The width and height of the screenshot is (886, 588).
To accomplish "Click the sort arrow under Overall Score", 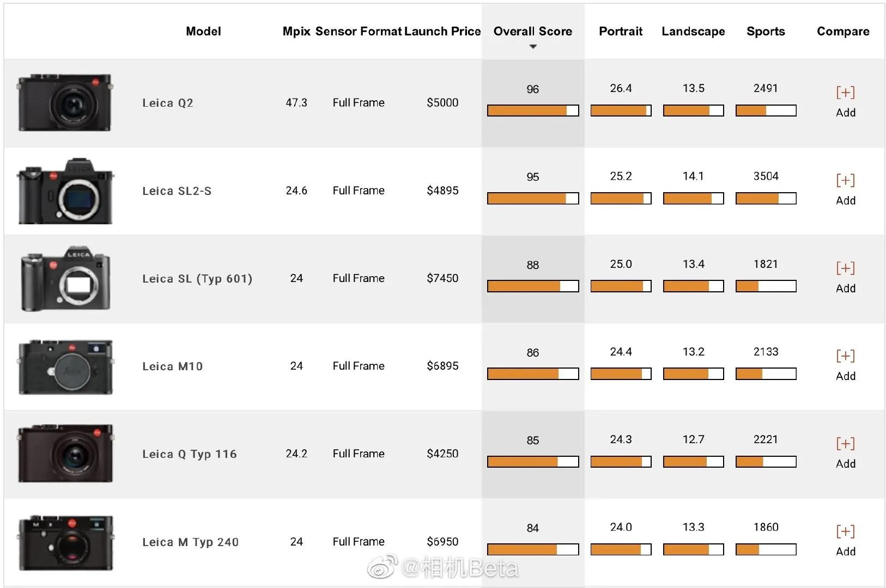I will click(533, 47).
